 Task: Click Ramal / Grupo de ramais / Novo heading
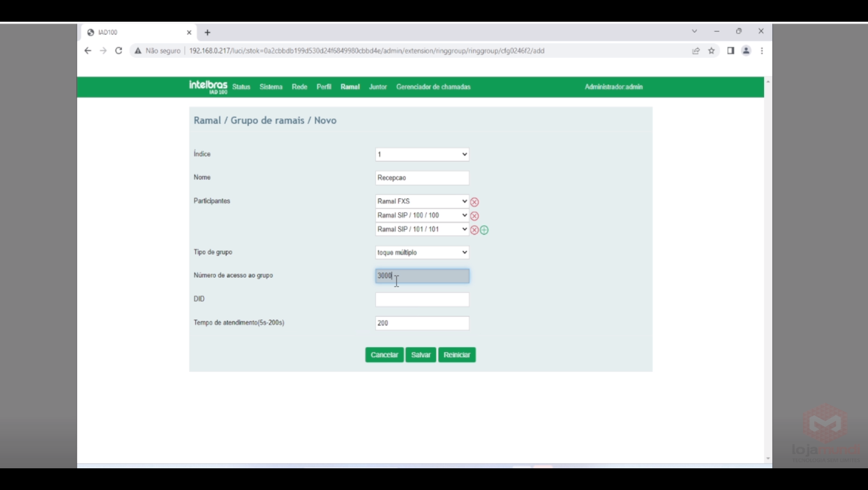tap(265, 120)
